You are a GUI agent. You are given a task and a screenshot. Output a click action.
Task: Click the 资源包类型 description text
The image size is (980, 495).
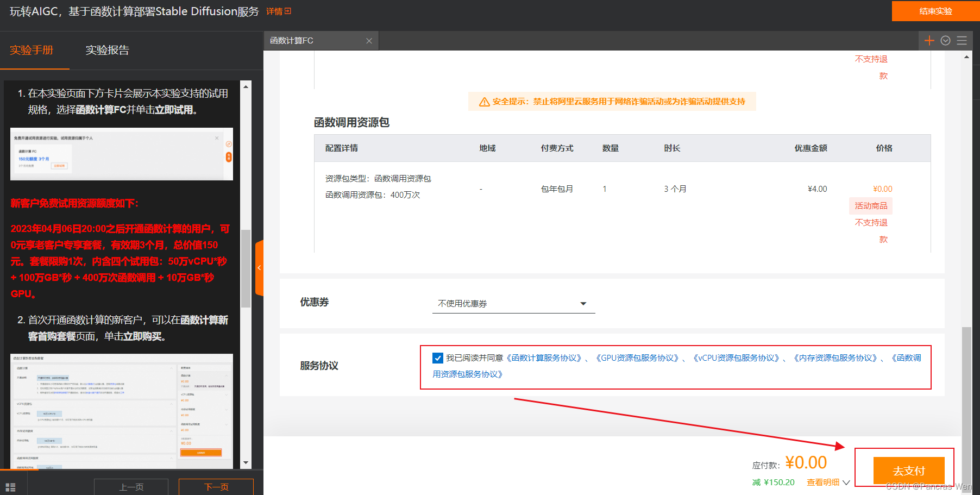378,179
